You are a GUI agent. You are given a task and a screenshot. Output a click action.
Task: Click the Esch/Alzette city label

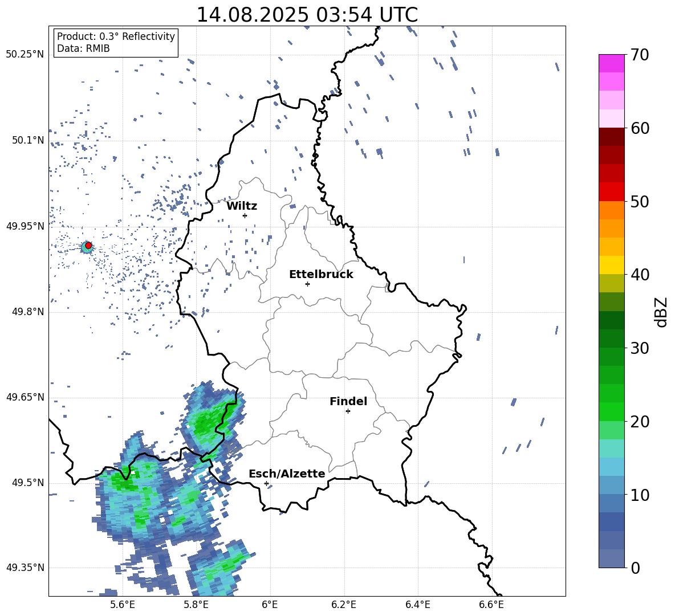[x=287, y=474]
